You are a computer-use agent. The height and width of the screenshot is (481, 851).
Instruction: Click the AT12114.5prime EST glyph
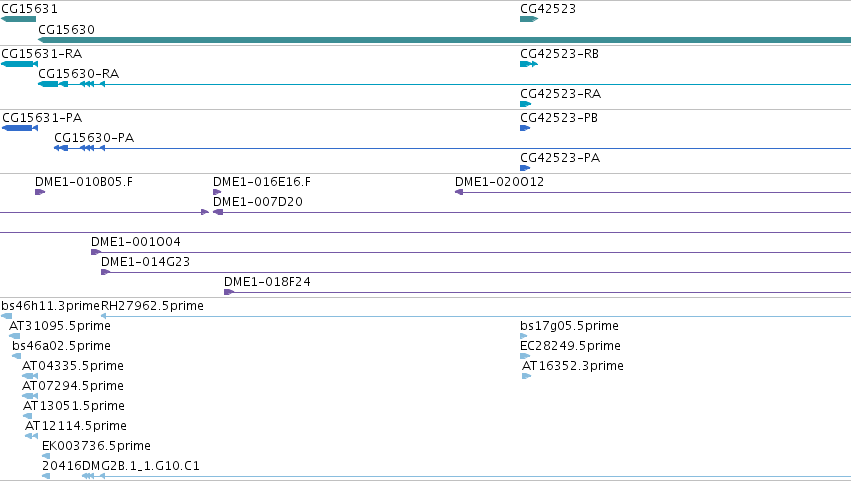[x=31, y=437]
